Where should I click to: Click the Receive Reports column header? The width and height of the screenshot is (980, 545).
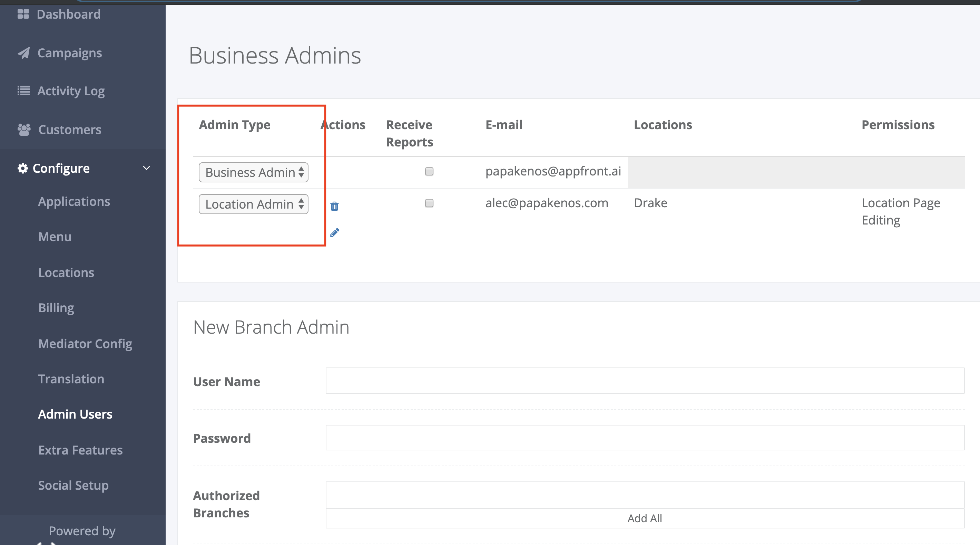(x=410, y=133)
